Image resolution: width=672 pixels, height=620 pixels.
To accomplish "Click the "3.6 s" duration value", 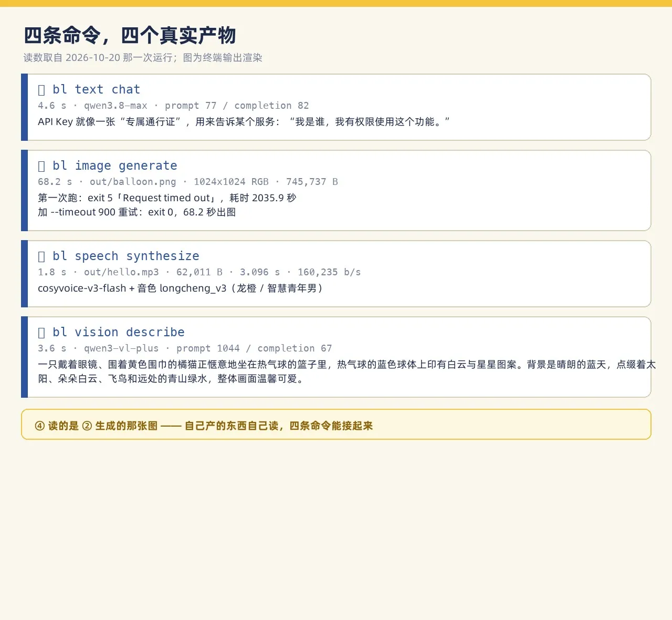I will pyautogui.click(x=52, y=348).
